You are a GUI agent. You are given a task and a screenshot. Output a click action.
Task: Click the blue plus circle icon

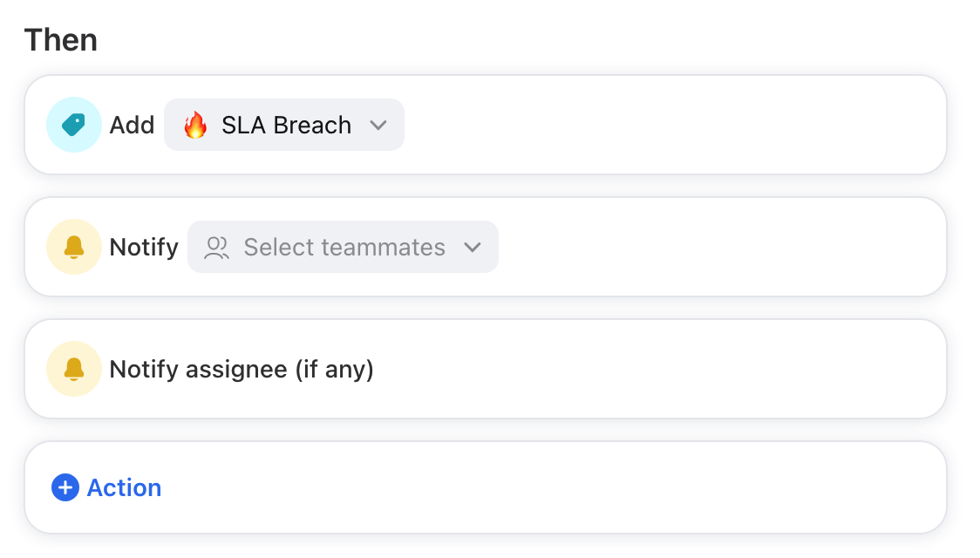pyautogui.click(x=65, y=487)
